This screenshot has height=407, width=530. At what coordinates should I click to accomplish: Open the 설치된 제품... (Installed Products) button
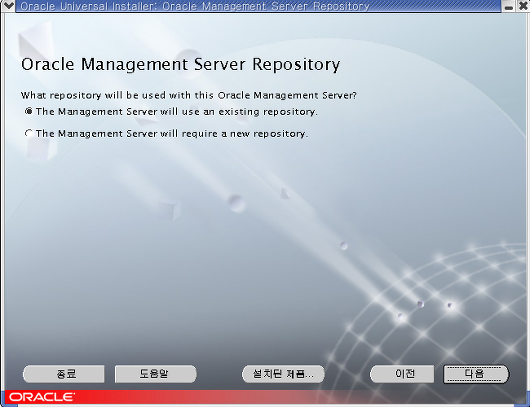pyautogui.click(x=283, y=374)
